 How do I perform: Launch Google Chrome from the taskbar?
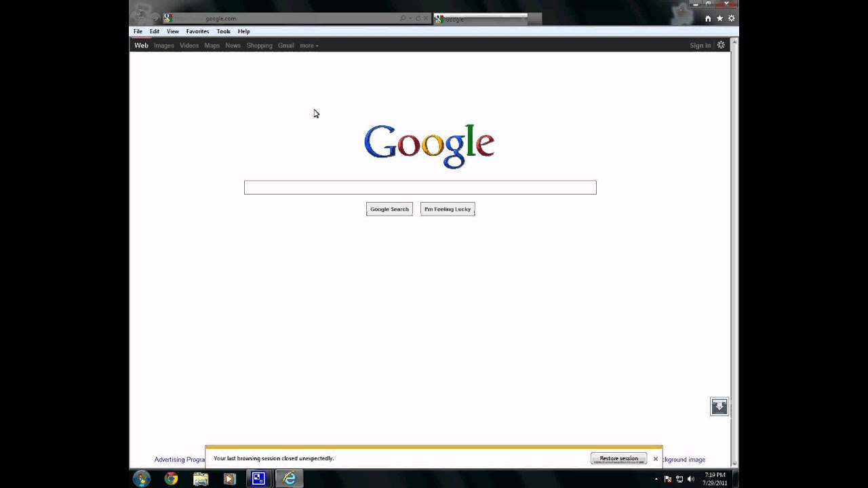click(x=171, y=479)
